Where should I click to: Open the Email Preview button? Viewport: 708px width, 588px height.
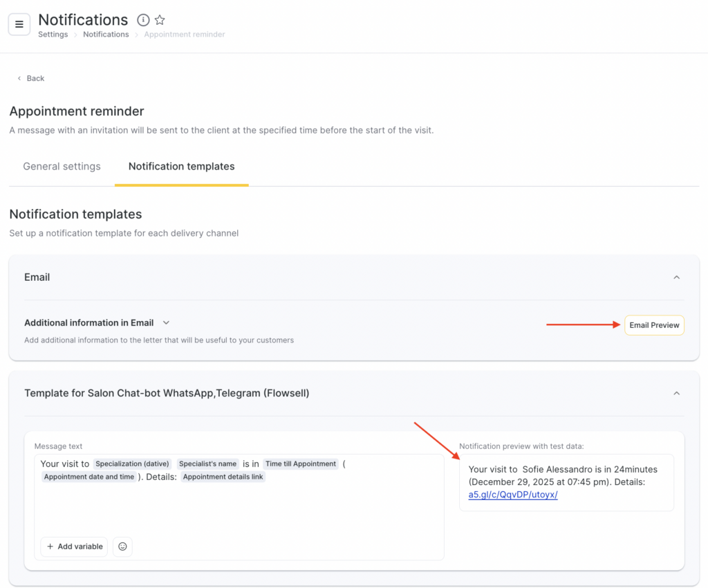653,325
